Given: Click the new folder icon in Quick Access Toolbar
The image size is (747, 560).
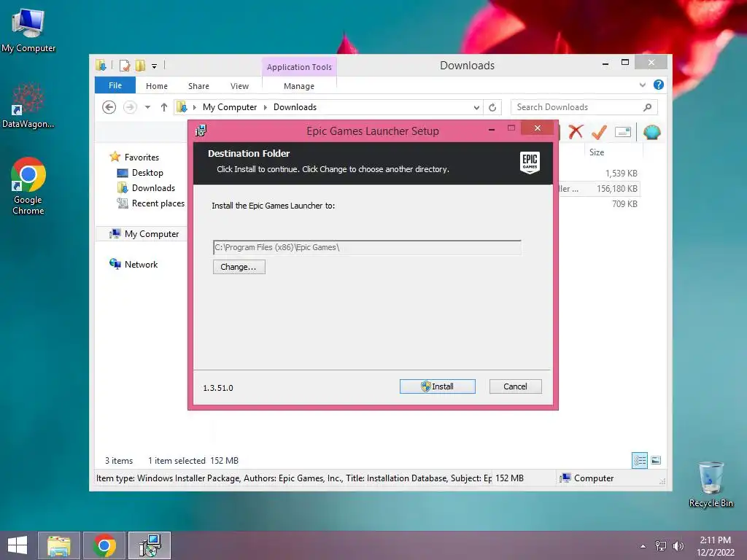Looking at the screenshot, I should (x=140, y=65).
